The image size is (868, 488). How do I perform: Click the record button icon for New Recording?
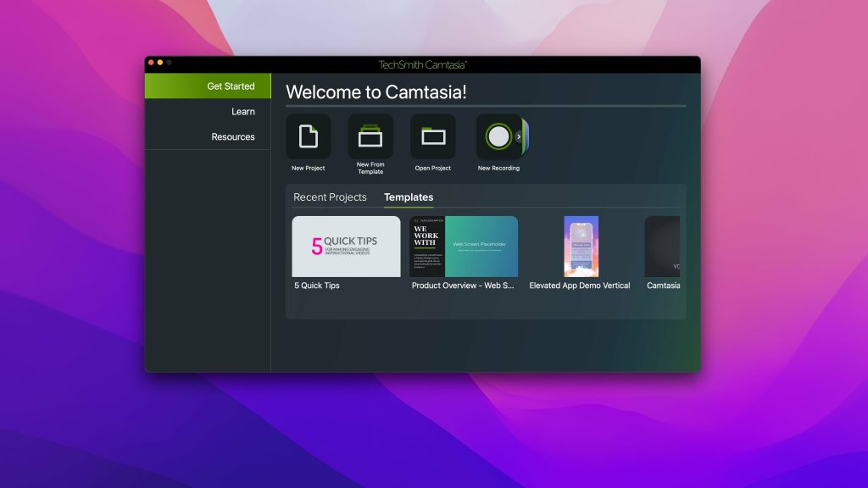[496, 136]
